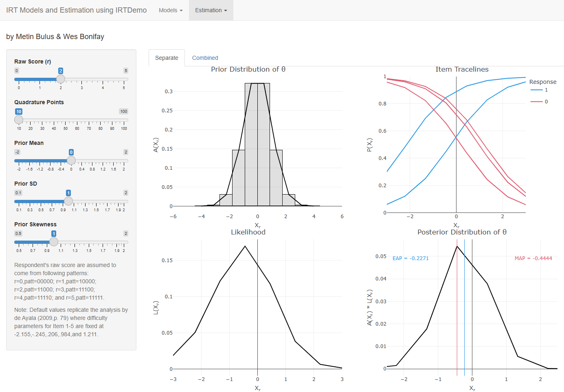
Task: Select the Separate tab
Action: [167, 58]
